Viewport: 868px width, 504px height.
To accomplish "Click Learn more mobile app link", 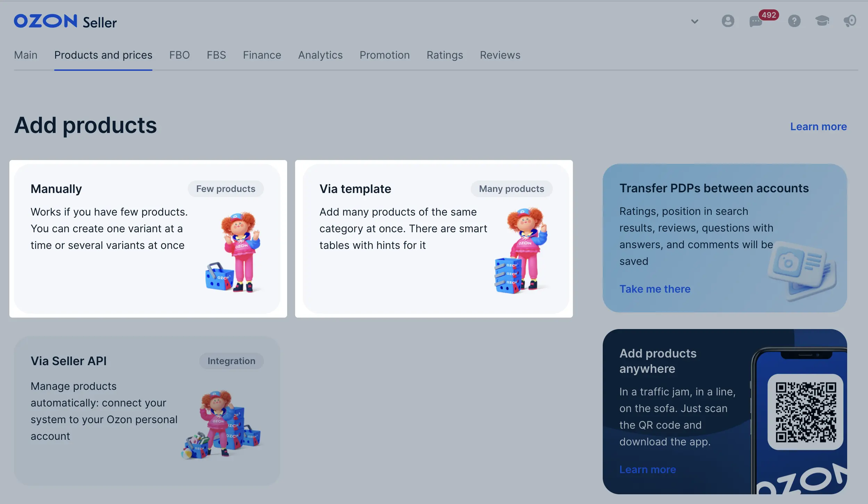I will point(647,469).
